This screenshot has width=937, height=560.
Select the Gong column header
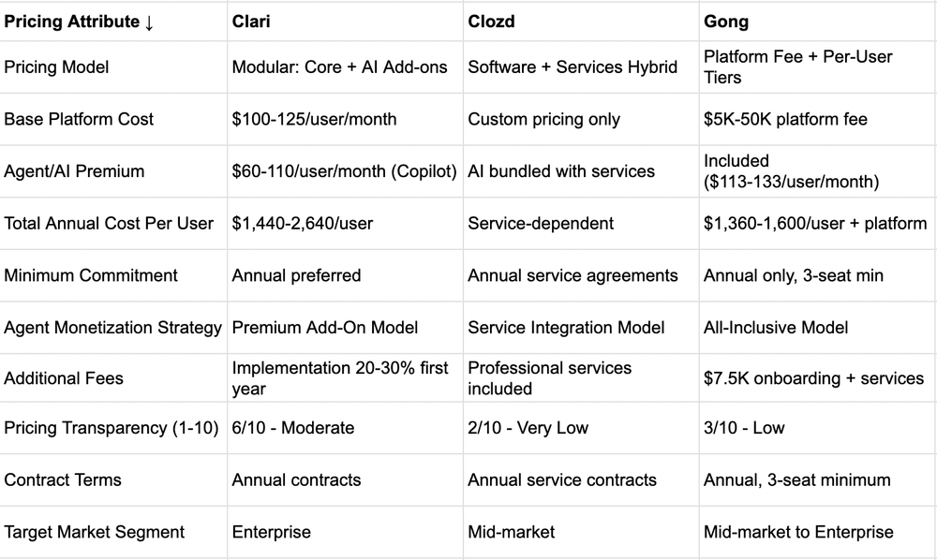click(x=818, y=22)
